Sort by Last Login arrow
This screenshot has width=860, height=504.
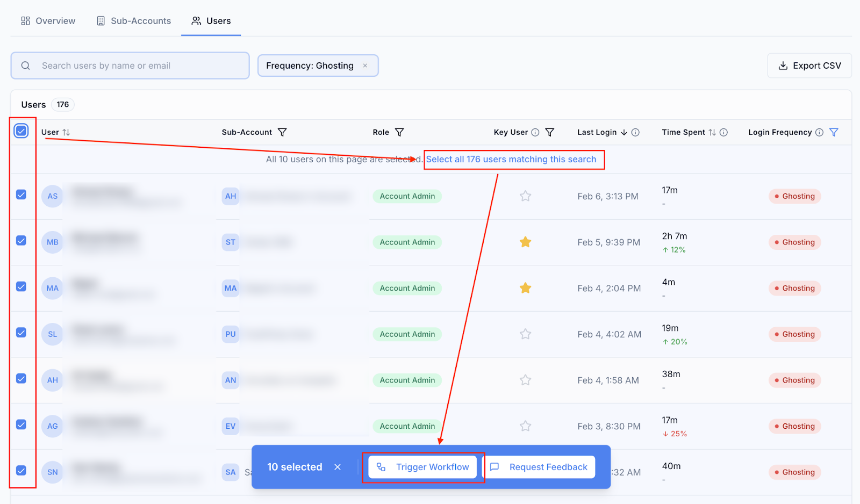pyautogui.click(x=624, y=132)
